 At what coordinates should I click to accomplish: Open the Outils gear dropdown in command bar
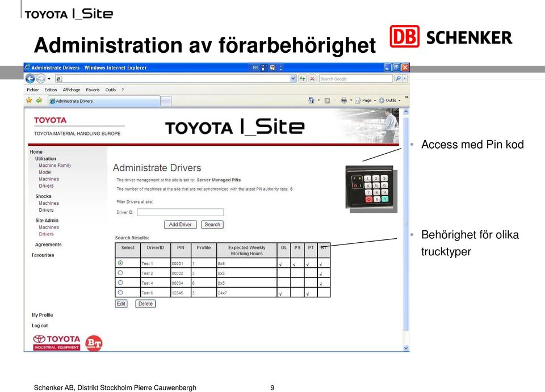(389, 100)
